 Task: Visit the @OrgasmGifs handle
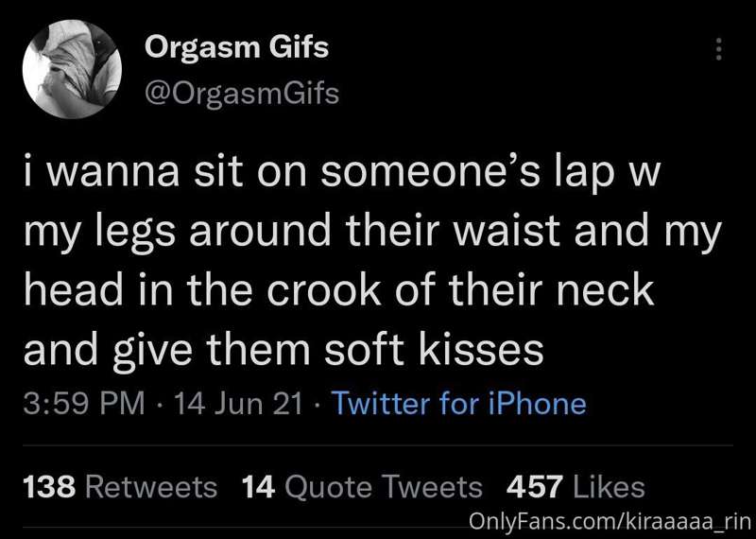(242, 92)
